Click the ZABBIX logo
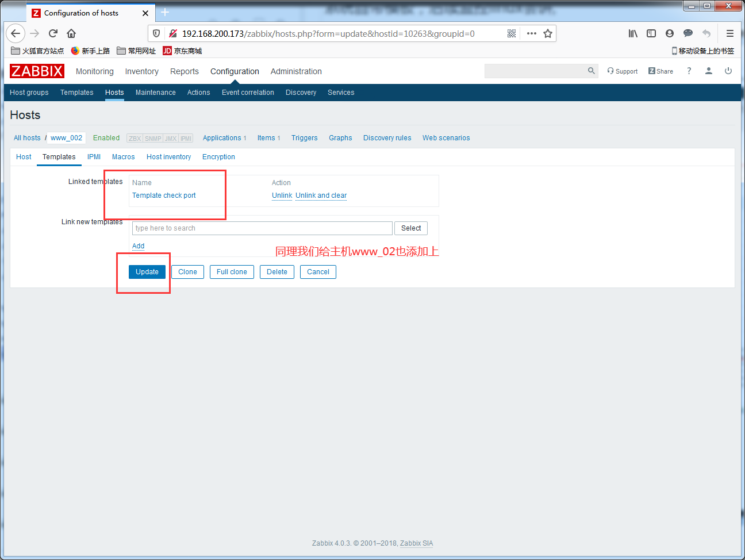 coord(37,71)
